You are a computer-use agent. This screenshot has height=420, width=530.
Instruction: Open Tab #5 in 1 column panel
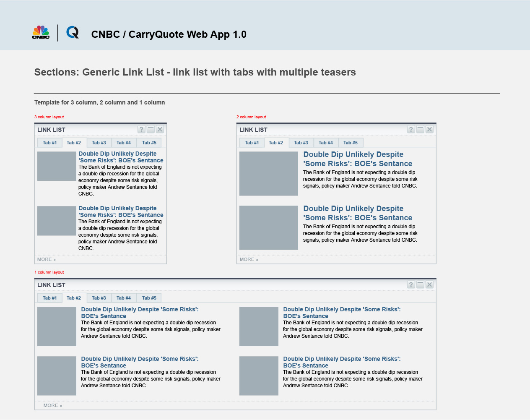pos(149,298)
